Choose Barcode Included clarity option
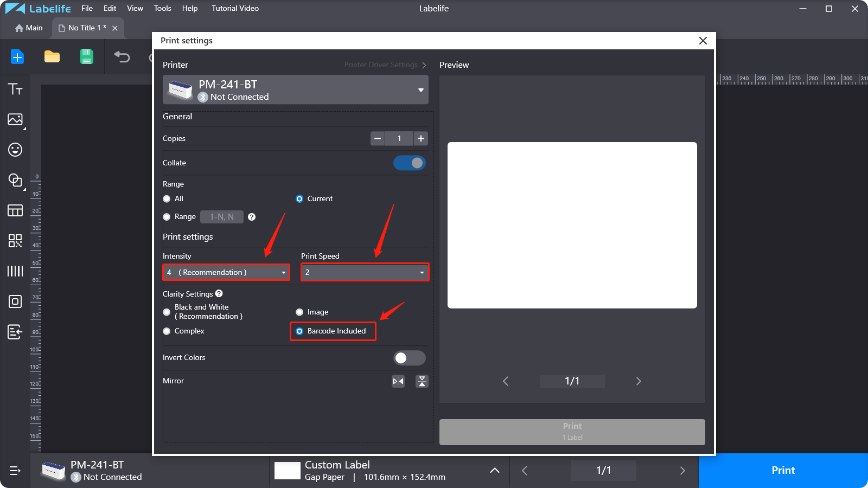 (299, 331)
